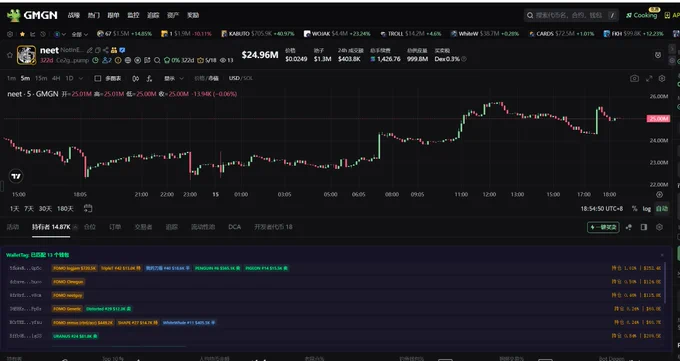Expand the right panel chevron arrow
This screenshot has width=680, height=361.
pyautogui.click(x=671, y=49)
